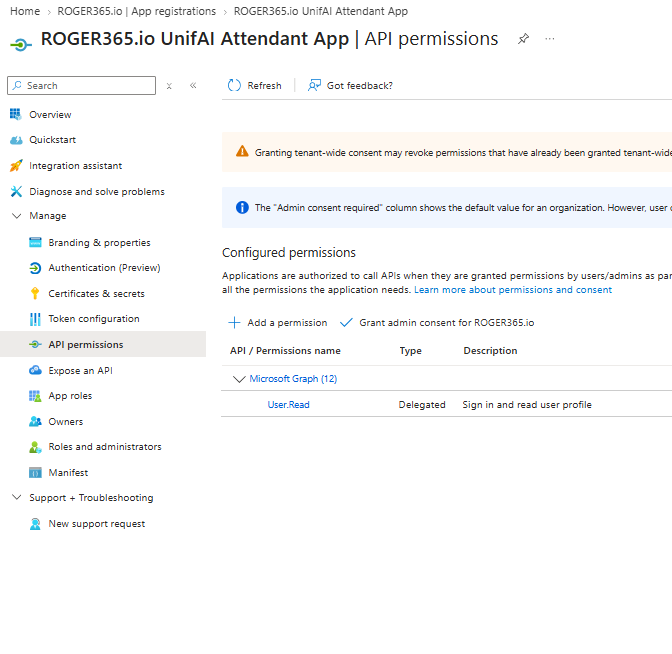This screenshot has width=672, height=654.
Task: Open Roles and administrators label
Action: pyautogui.click(x=105, y=447)
